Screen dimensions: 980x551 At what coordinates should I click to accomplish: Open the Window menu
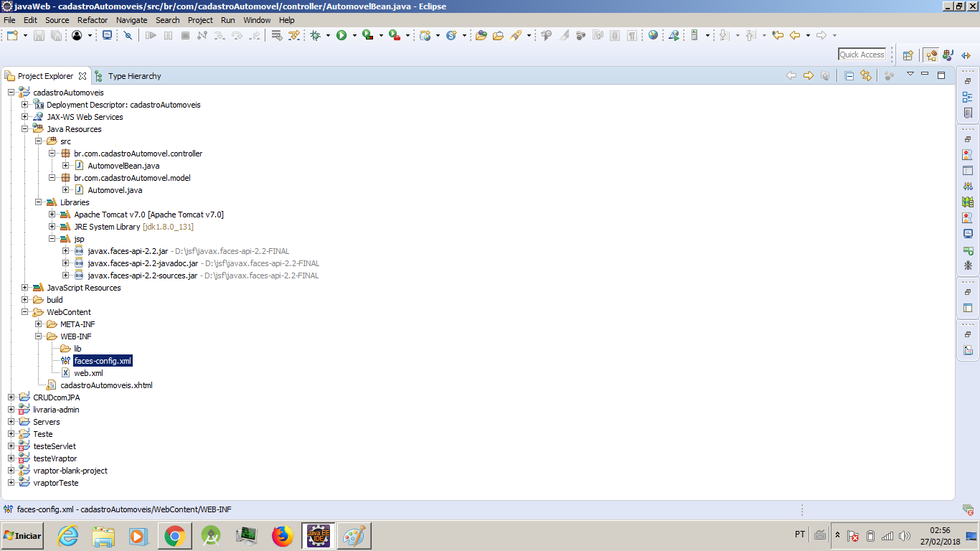point(257,20)
